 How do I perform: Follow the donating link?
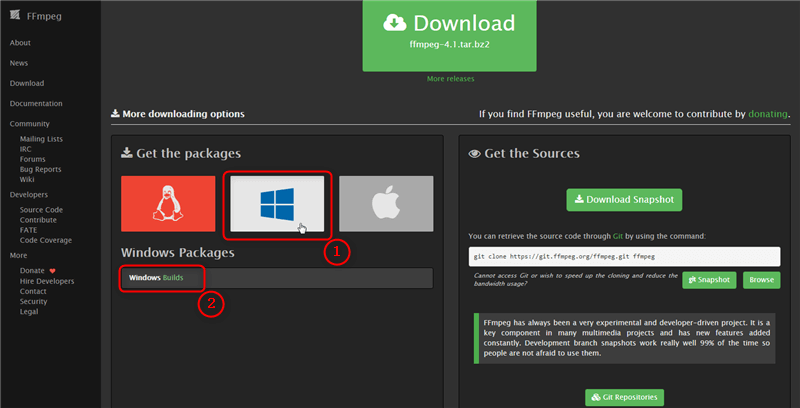click(x=769, y=114)
